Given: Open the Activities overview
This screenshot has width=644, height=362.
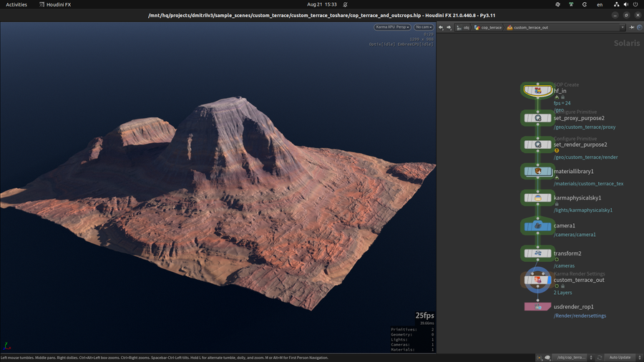Looking at the screenshot, I should [x=16, y=4].
